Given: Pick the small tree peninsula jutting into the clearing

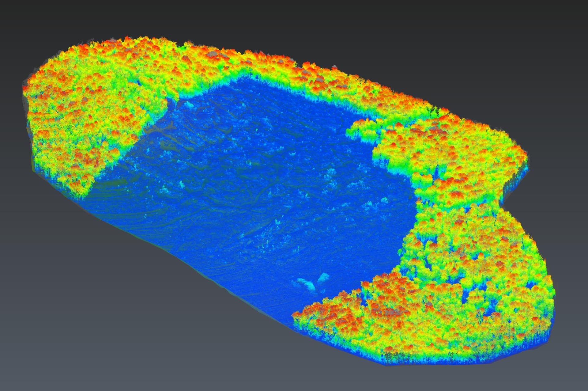Looking at the screenshot, I should 364,130.
